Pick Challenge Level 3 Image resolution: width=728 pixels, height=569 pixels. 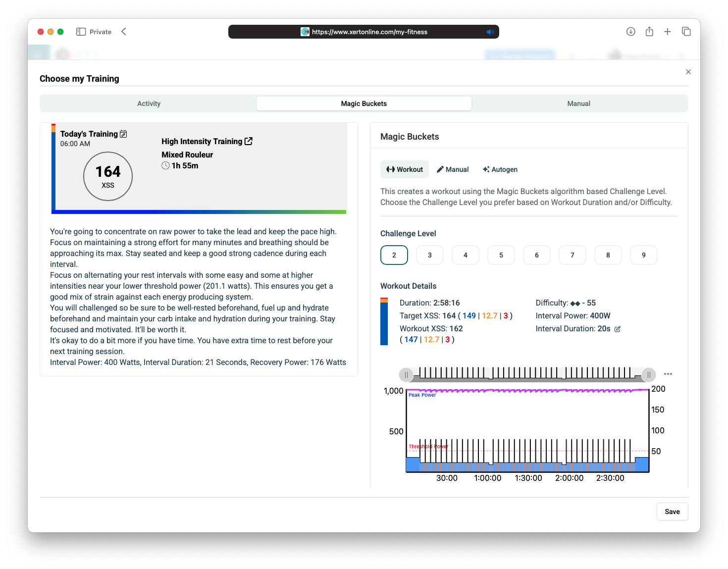430,255
